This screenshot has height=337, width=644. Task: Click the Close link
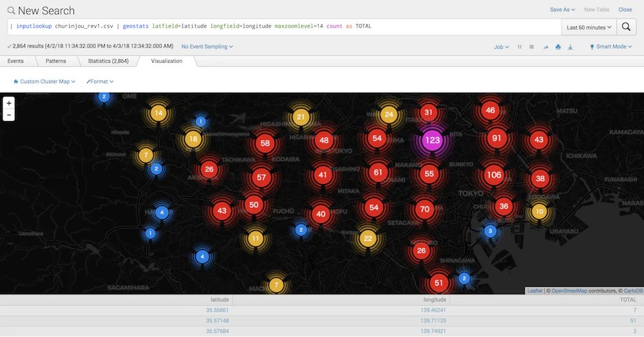point(625,10)
